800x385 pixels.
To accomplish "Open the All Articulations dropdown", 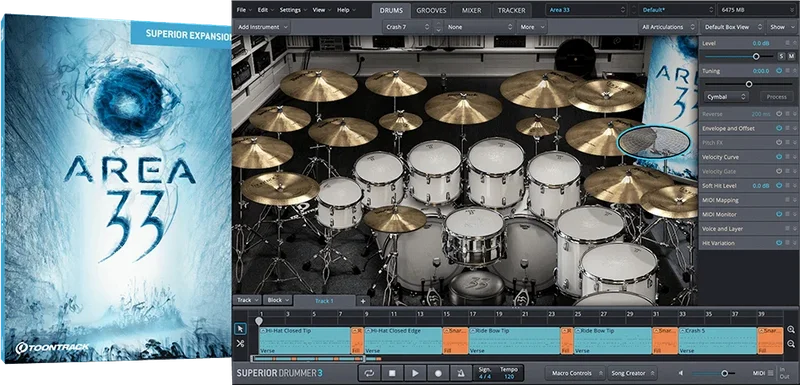I will tap(668, 27).
